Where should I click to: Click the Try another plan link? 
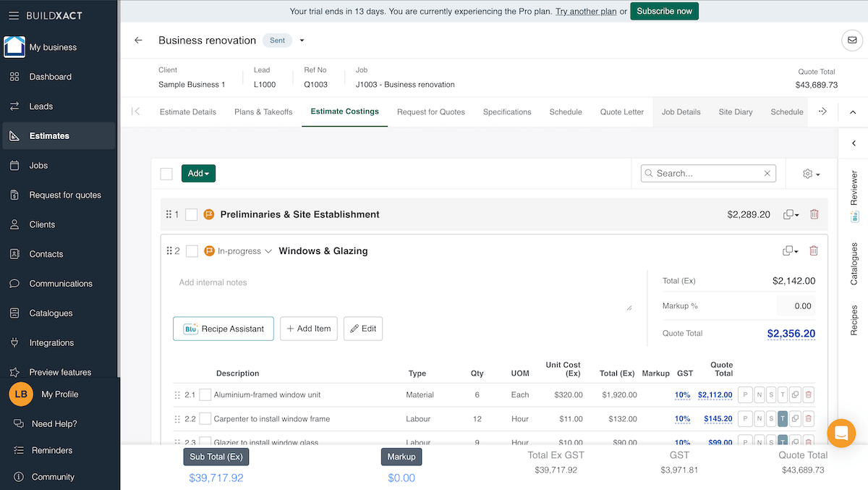pos(585,12)
